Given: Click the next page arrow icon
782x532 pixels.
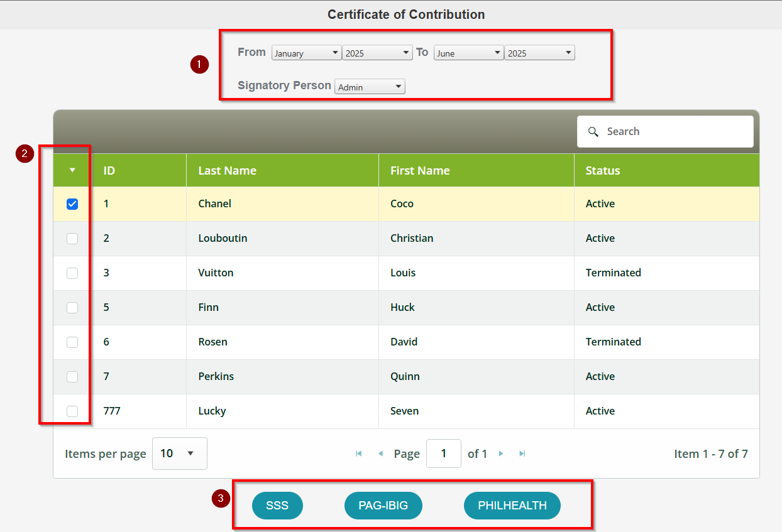Looking at the screenshot, I should click(x=501, y=453).
